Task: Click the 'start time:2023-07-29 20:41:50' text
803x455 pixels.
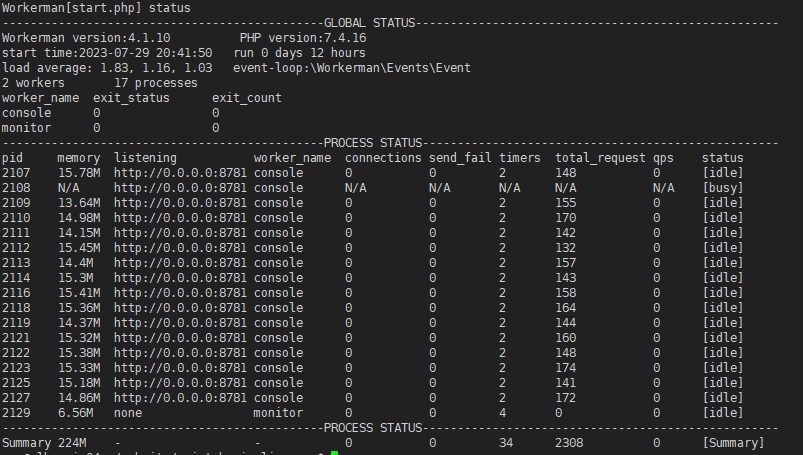Action: coord(107,53)
